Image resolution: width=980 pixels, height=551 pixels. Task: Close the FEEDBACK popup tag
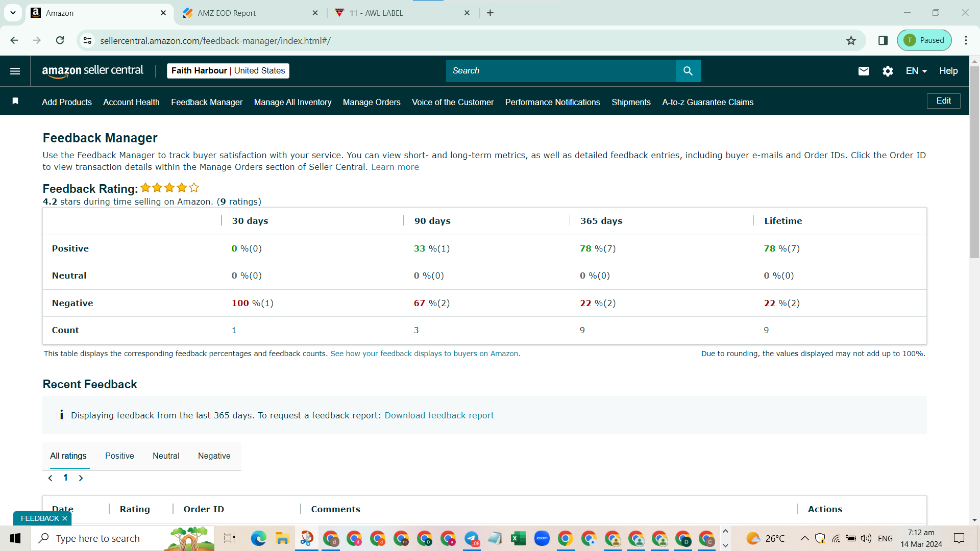(x=65, y=518)
